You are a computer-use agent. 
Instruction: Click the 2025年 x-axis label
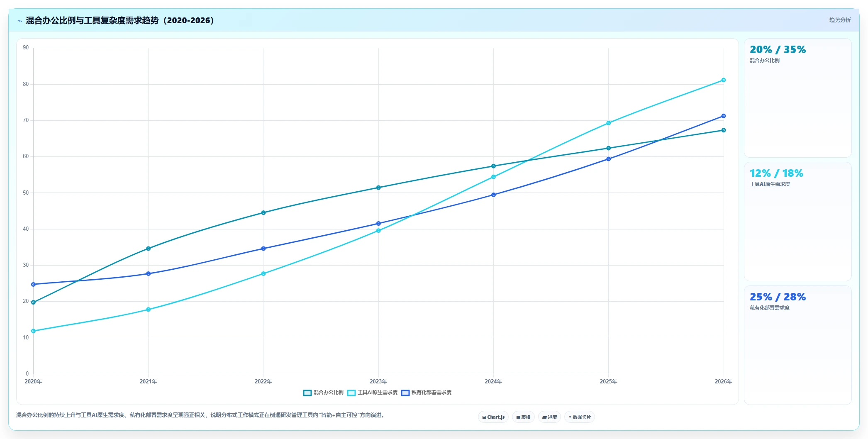[609, 381]
